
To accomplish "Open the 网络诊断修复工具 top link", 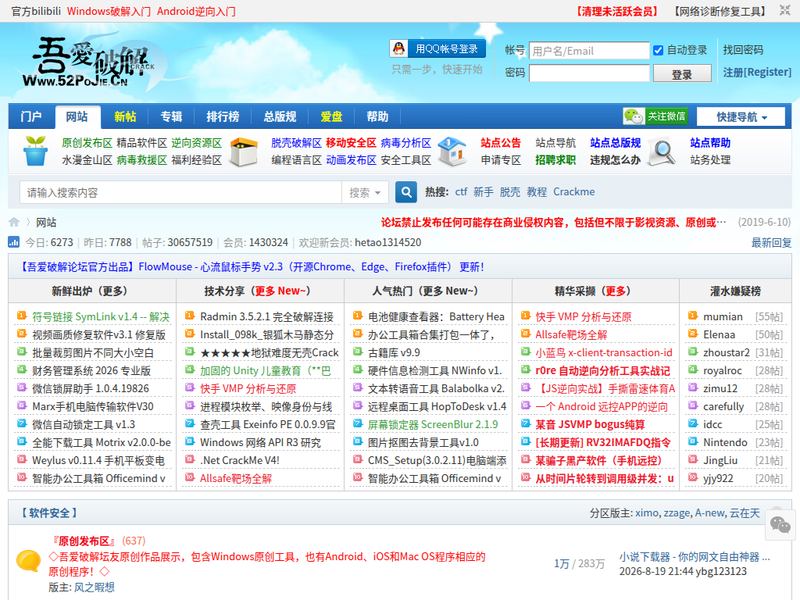I will 720,11.
